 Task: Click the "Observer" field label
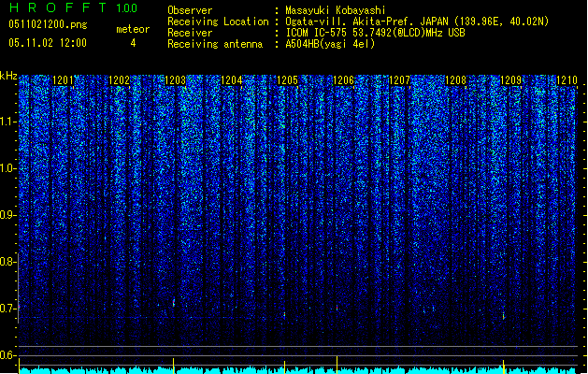point(190,10)
